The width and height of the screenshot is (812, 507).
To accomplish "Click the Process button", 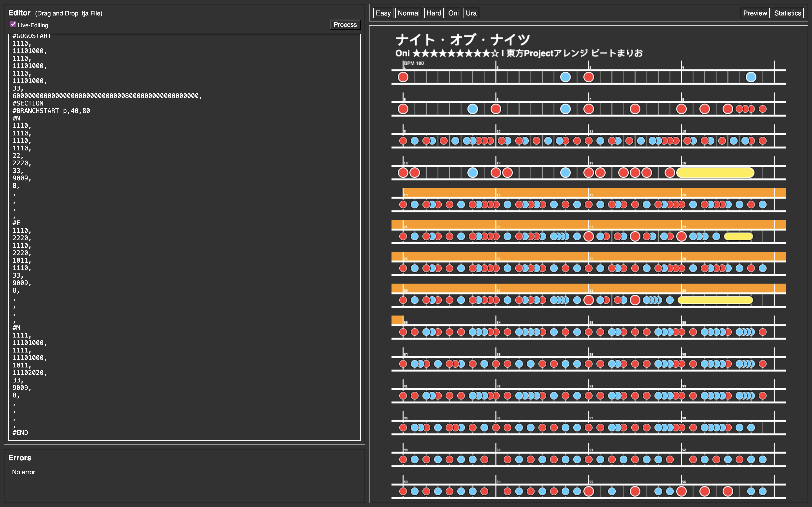I will (x=345, y=25).
